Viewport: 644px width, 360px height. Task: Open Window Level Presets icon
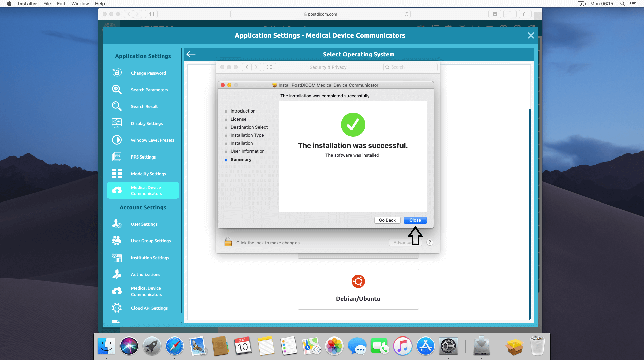coord(117,140)
